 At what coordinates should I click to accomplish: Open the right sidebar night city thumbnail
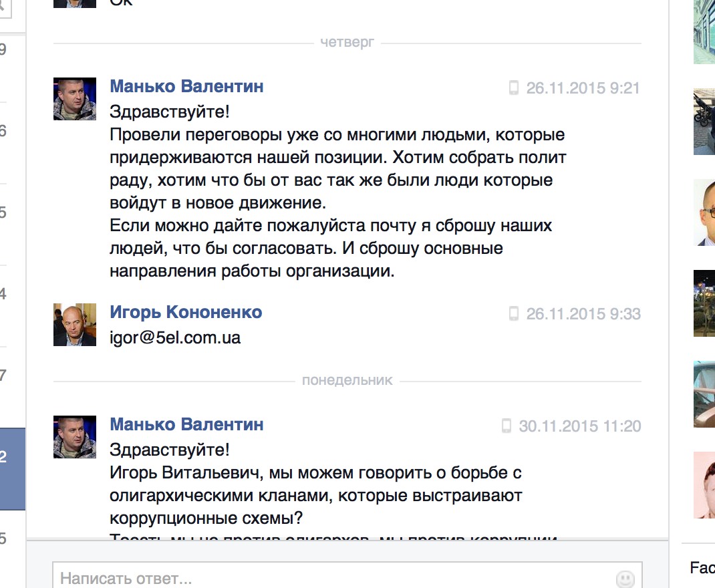[704, 303]
